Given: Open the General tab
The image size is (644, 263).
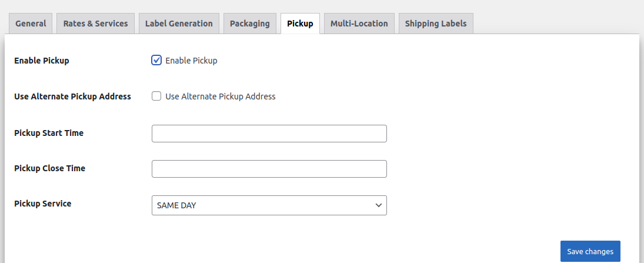Looking at the screenshot, I should [x=31, y=24].
